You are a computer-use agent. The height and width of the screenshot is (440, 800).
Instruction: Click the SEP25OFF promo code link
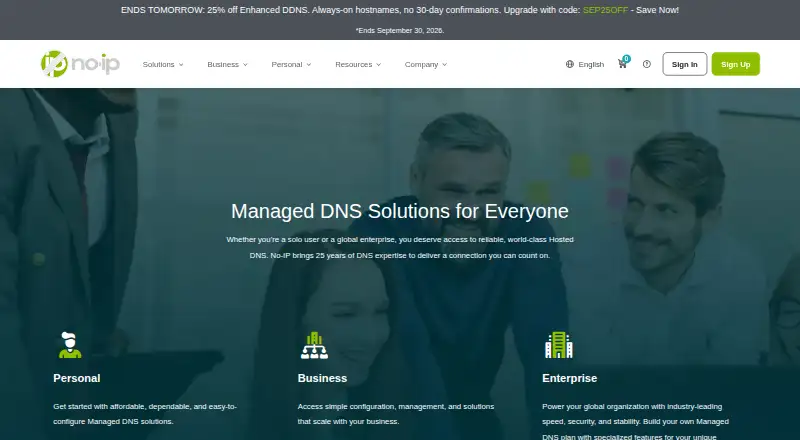point(606,10)
